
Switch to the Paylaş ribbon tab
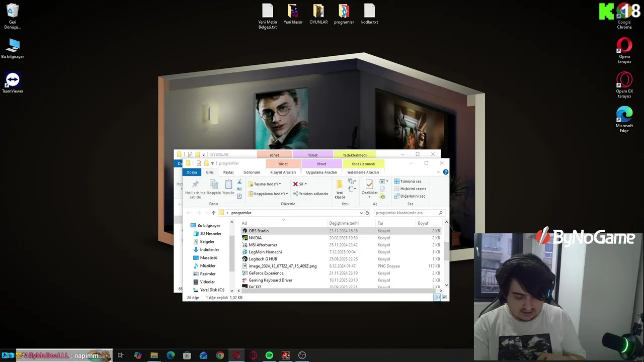(x=228, y=172)
